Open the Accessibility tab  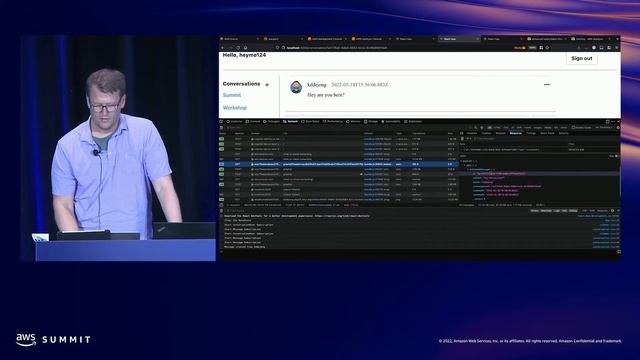coord(391,122)
